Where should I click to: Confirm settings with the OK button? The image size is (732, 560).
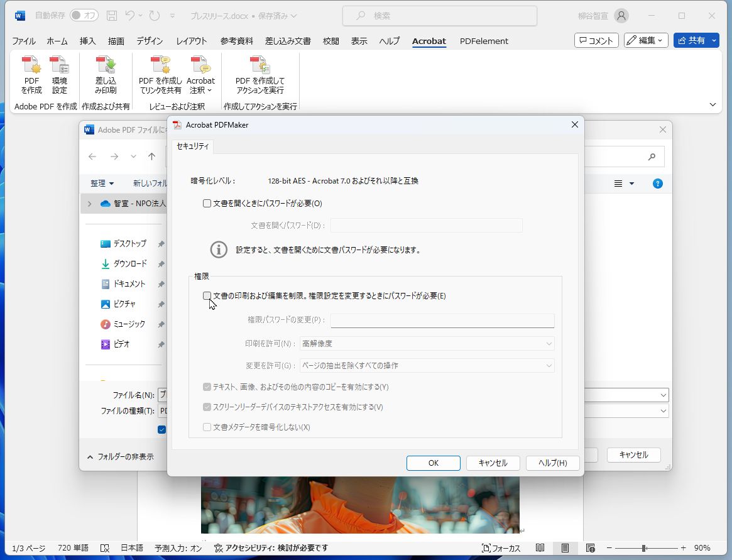pos(433,463)
